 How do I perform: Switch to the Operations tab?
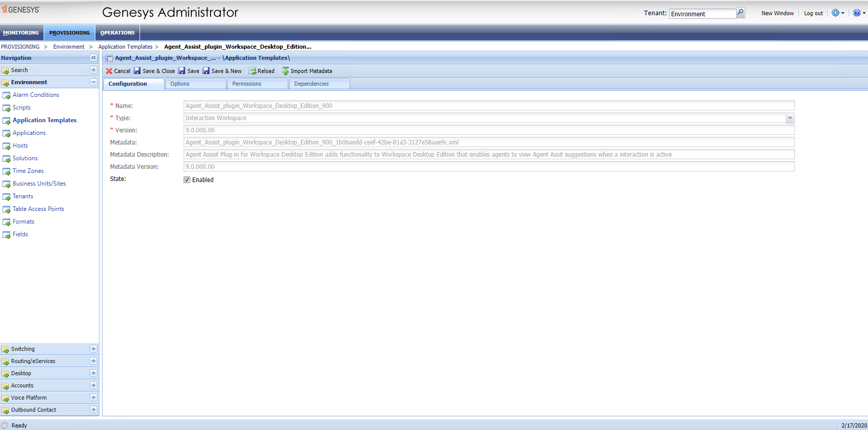[117, 32]
